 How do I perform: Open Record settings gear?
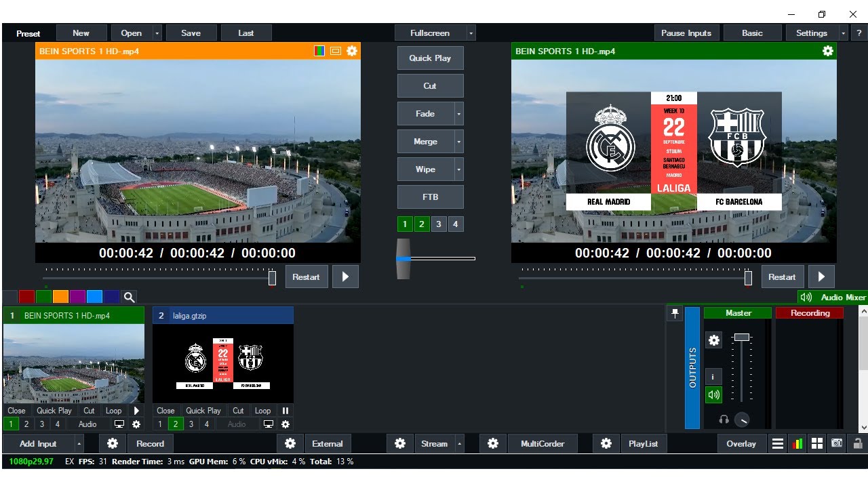click(113, 444)
